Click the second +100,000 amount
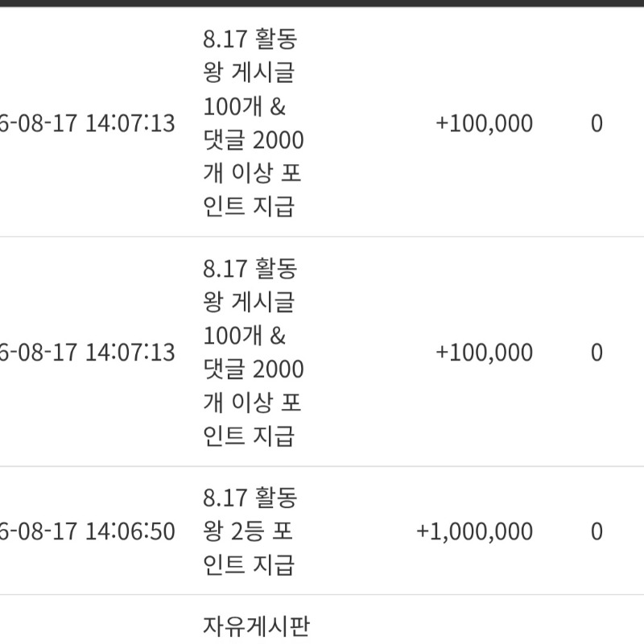The height and width of the screenshot is (644, 644). pos(485,353)
